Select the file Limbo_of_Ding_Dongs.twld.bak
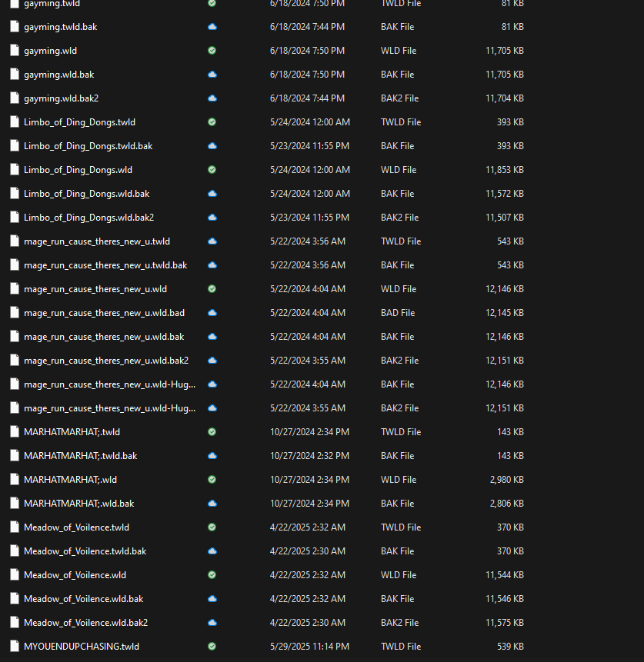 88,146
